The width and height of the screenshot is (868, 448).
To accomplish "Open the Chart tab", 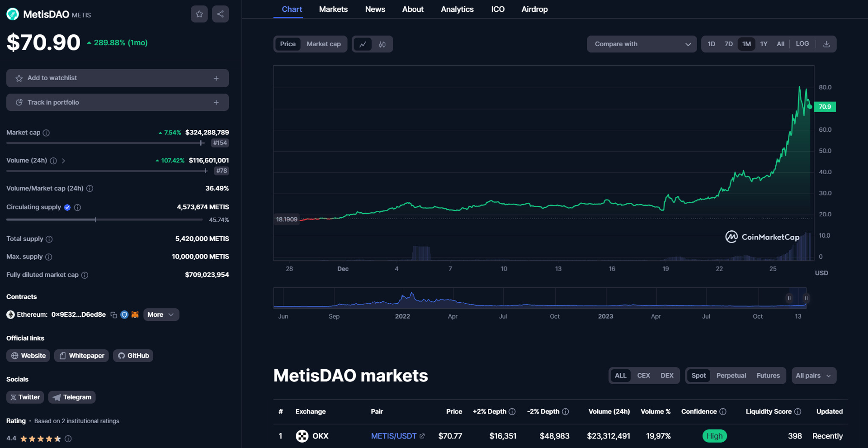I will pos(292,9).
